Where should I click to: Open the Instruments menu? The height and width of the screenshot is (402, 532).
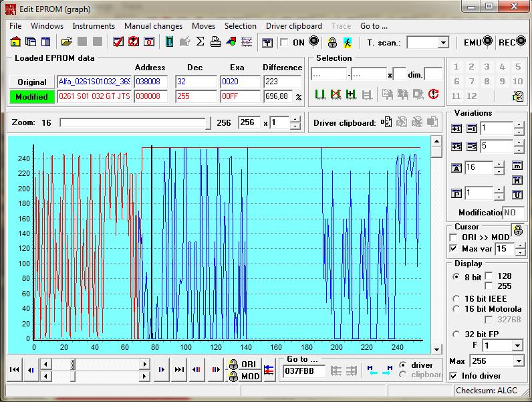tap(94, 26)
